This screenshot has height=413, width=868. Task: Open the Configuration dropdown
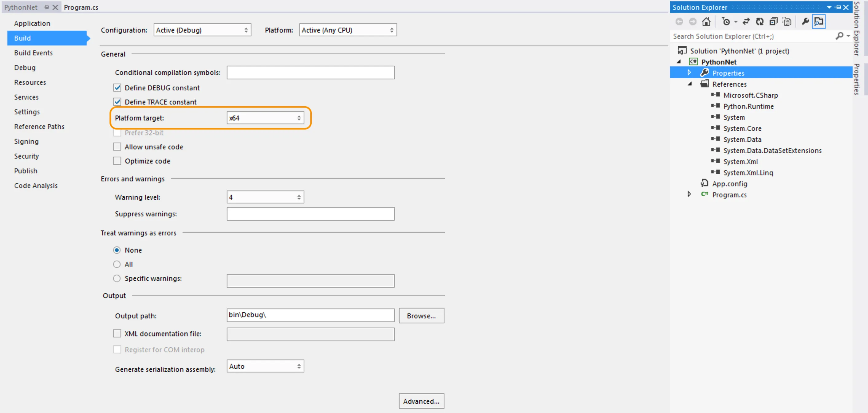[x=202, y=30]
